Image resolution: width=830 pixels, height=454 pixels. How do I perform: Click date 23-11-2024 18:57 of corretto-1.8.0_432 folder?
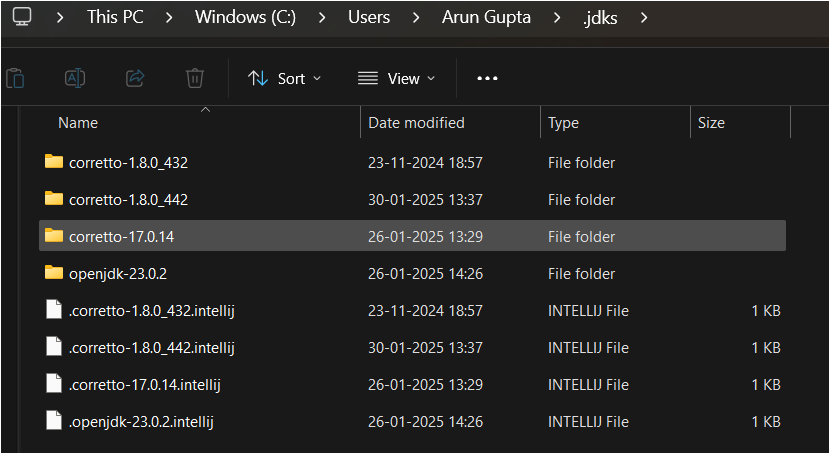point(426,162)
